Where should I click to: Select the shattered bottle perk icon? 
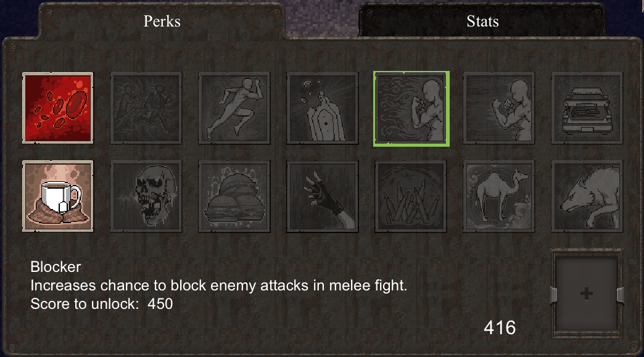(x=323, y=109)
